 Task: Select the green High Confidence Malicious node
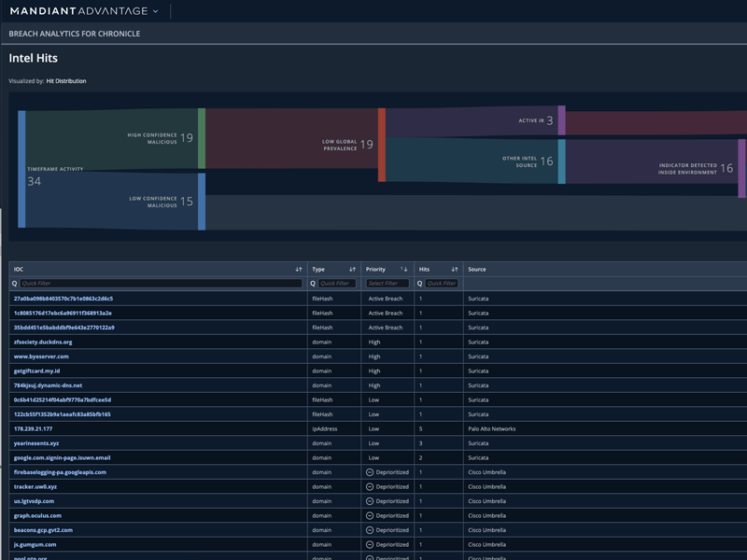coord(202,138)
